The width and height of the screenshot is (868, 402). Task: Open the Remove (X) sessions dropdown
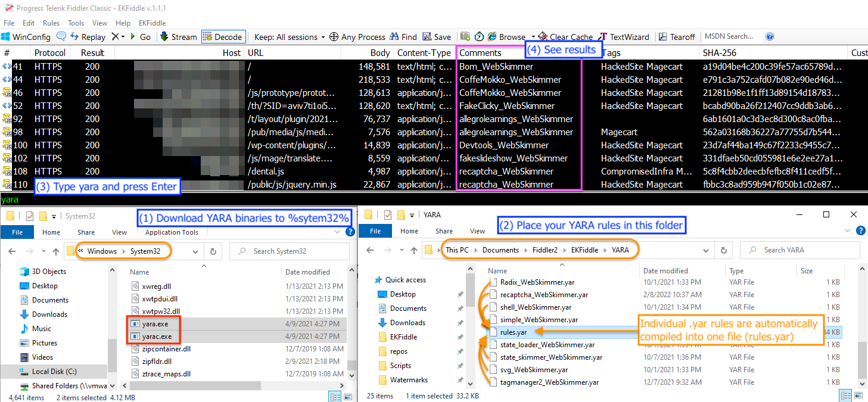(x=119, y=37)
